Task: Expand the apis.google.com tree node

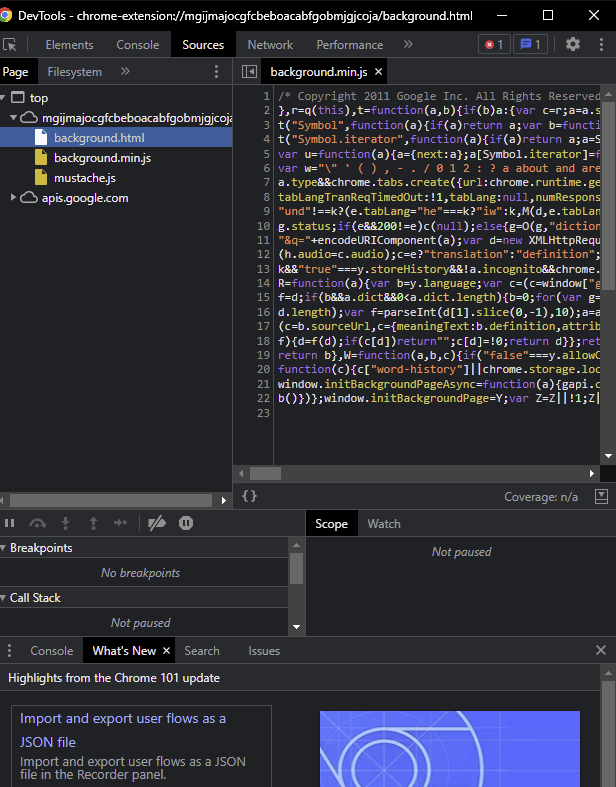Action: point(15,198)
